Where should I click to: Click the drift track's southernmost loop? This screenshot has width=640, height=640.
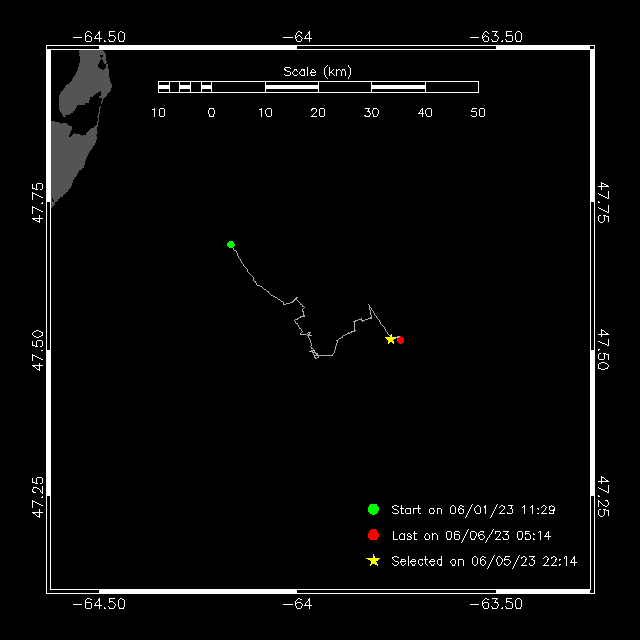[x=316, y=356]
